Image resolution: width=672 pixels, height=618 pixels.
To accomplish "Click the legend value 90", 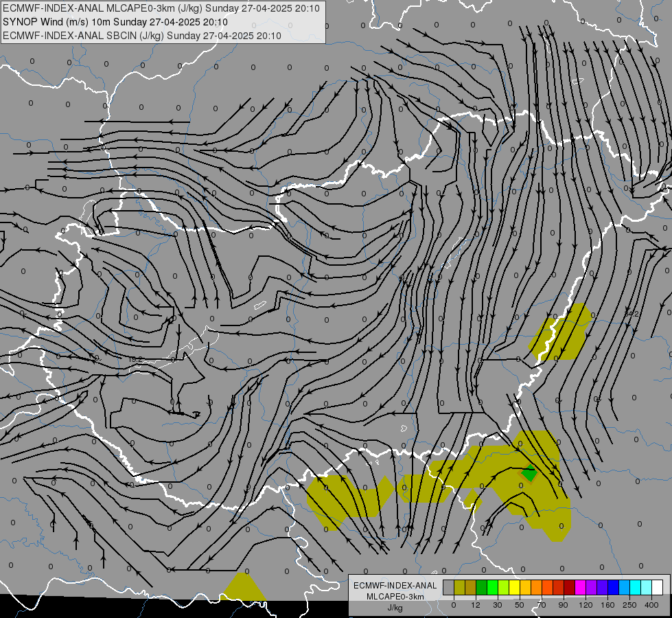I will tap(563, 605).
